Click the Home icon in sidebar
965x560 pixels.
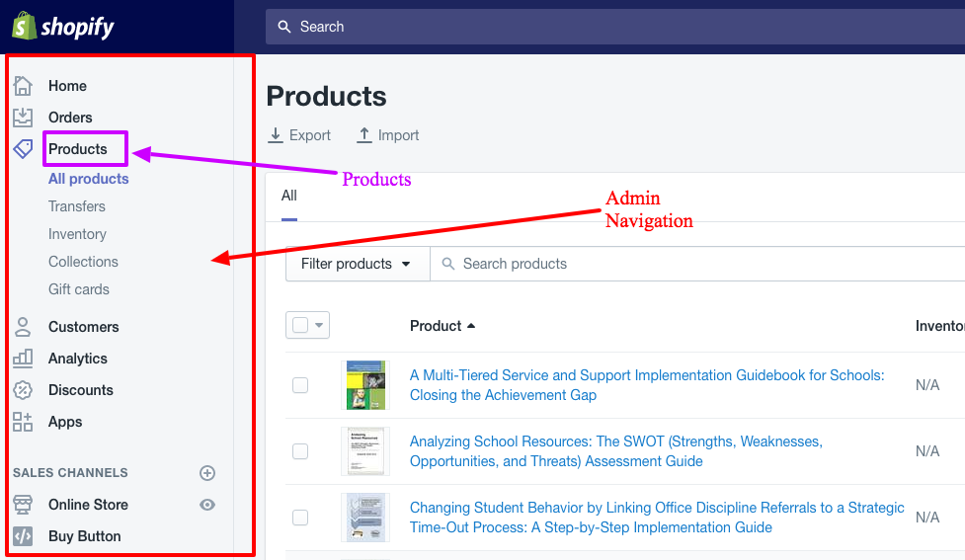coord(23,86)
